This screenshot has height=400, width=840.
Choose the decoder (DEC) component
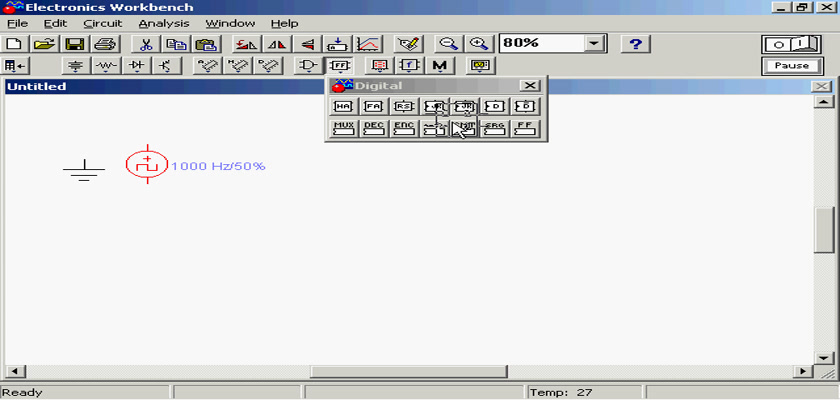pos(374,128)
